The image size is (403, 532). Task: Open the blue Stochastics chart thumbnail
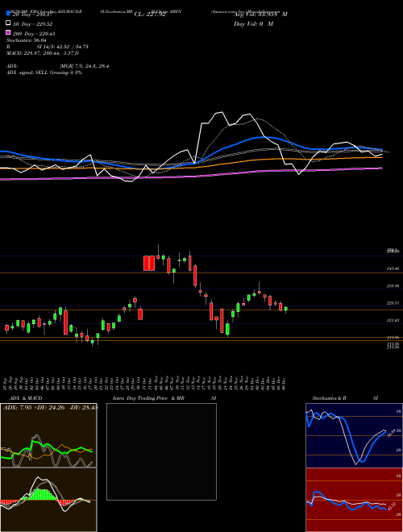click(354, 435)
